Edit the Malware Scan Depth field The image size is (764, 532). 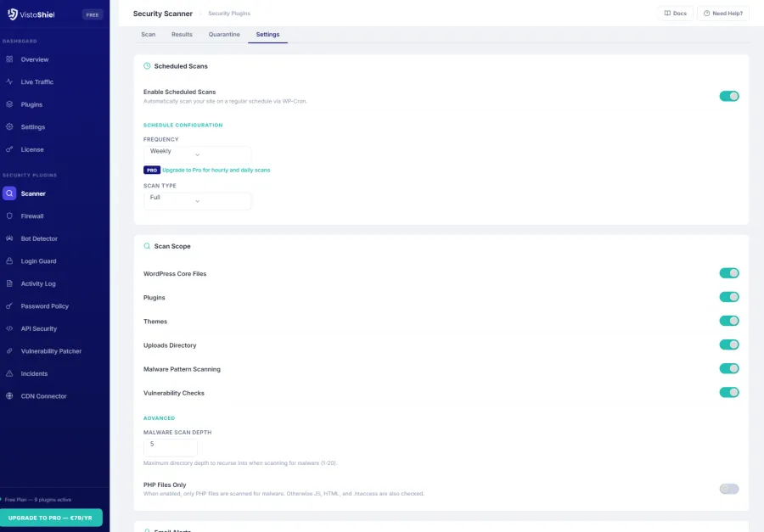click(x=169, y=444)
